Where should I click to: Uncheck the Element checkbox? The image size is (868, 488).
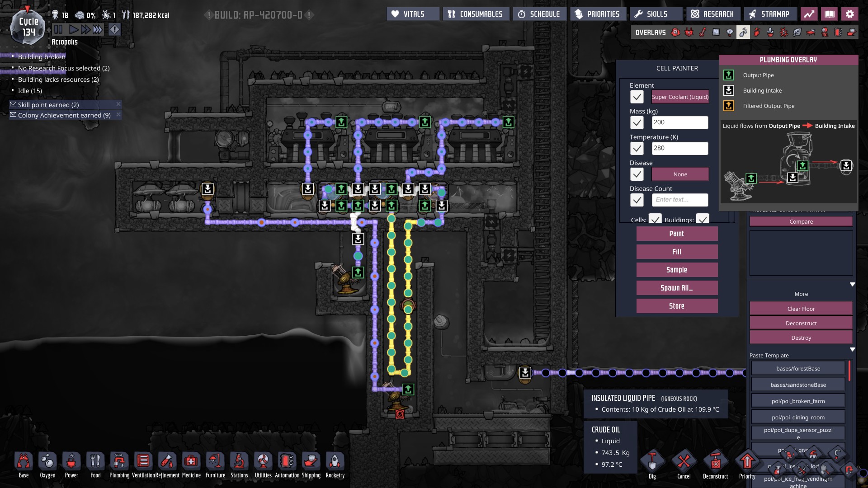pyautogui.click(x=637, y=97)
